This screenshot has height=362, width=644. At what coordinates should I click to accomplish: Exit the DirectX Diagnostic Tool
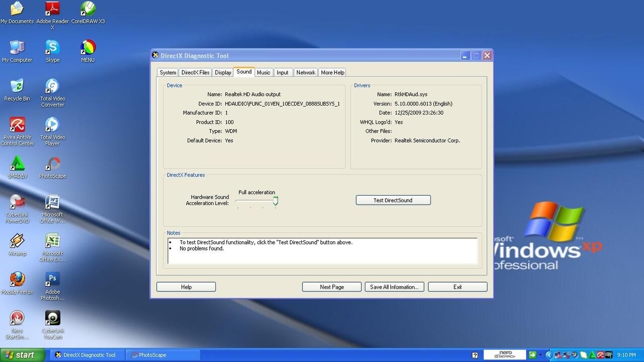pyautogui.click(x=457, y=287)
